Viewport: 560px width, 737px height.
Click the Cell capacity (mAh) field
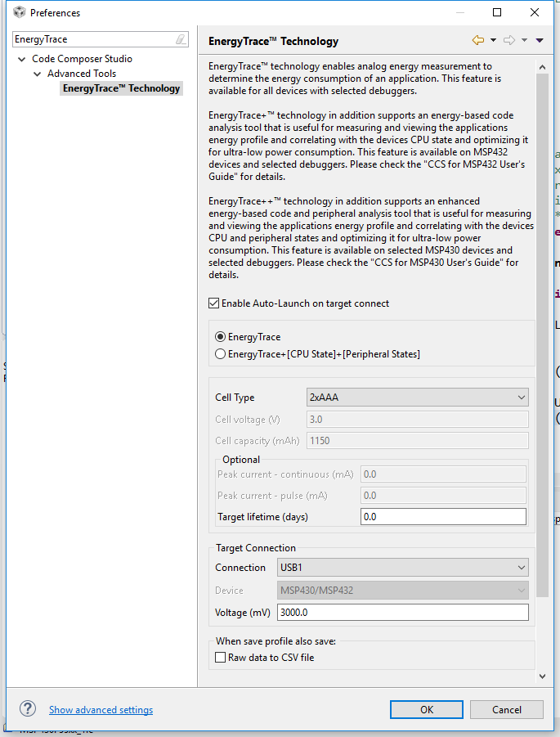pyautogui.click(x=417, y=440)
